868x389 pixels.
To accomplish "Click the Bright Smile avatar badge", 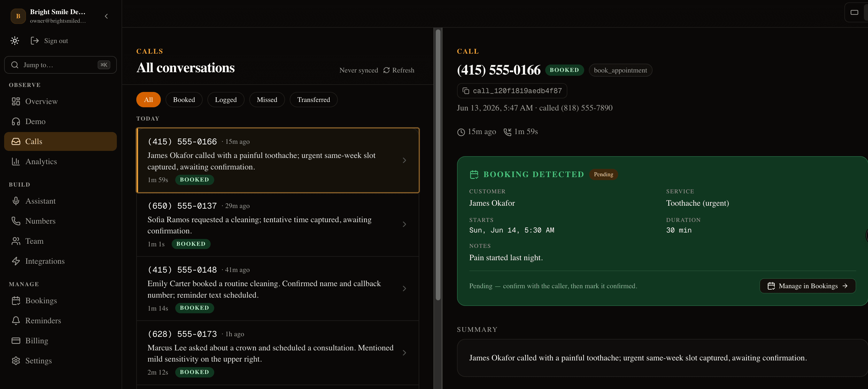I will tap(18, 16).
